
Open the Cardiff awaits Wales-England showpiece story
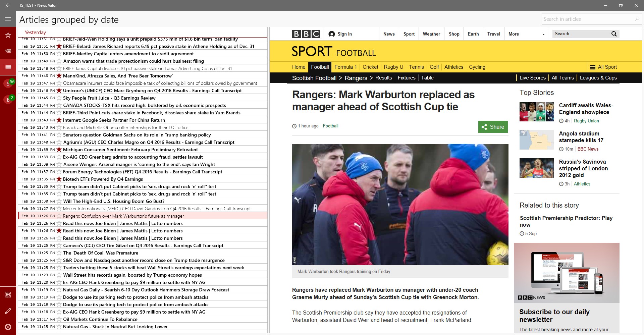tap(586, 109)
